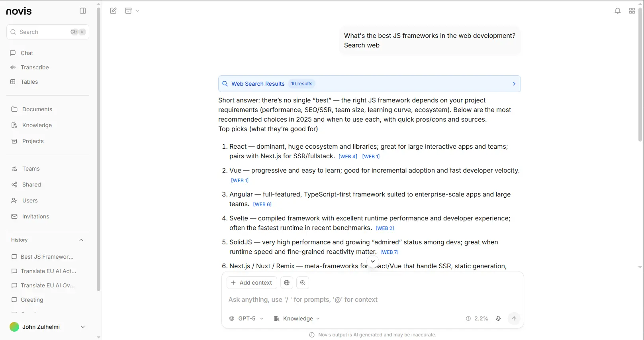The height and width of the screenshot is (340, 644).
Task: Open the GPT-5 model selector
Action: click(247, 318)
